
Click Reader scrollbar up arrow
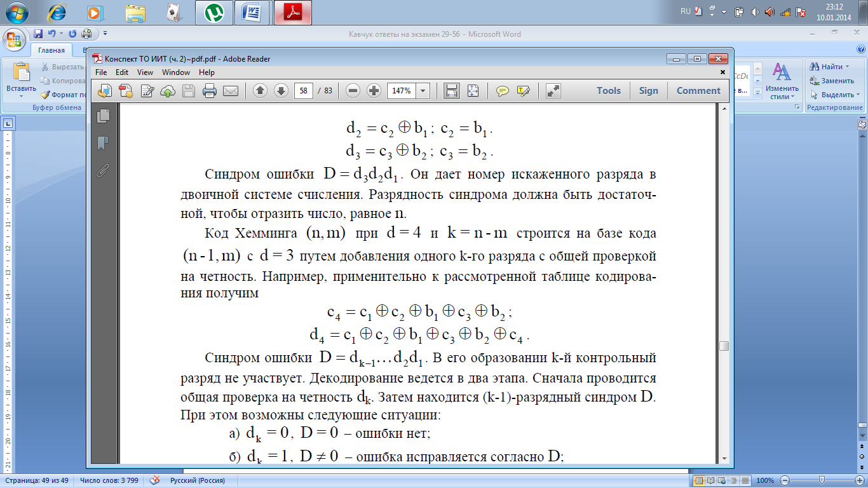724,109
